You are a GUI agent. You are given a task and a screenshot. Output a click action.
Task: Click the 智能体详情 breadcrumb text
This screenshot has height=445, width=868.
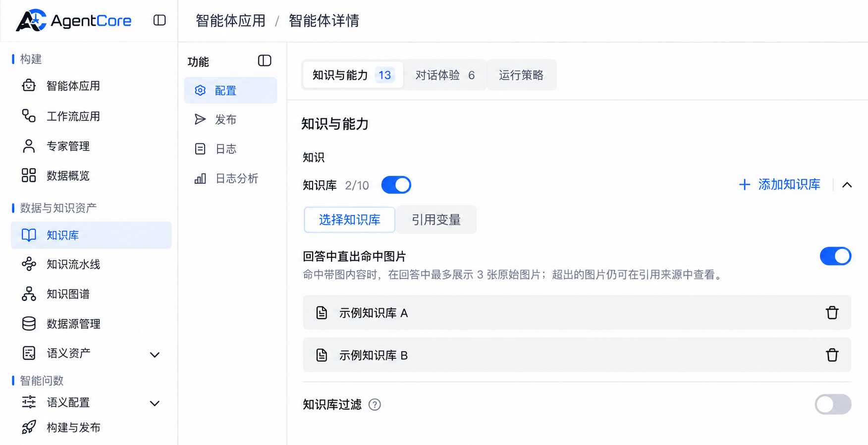pos(324,21)
